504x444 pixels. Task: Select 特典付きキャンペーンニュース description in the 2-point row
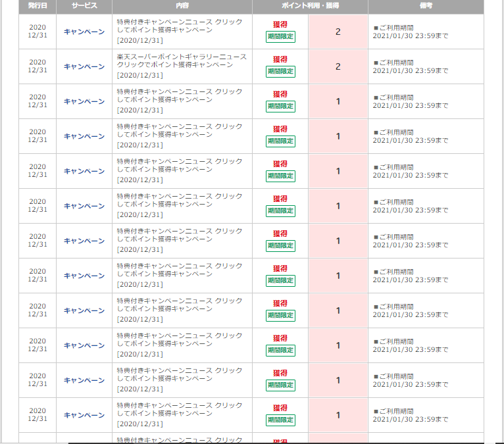180,31
